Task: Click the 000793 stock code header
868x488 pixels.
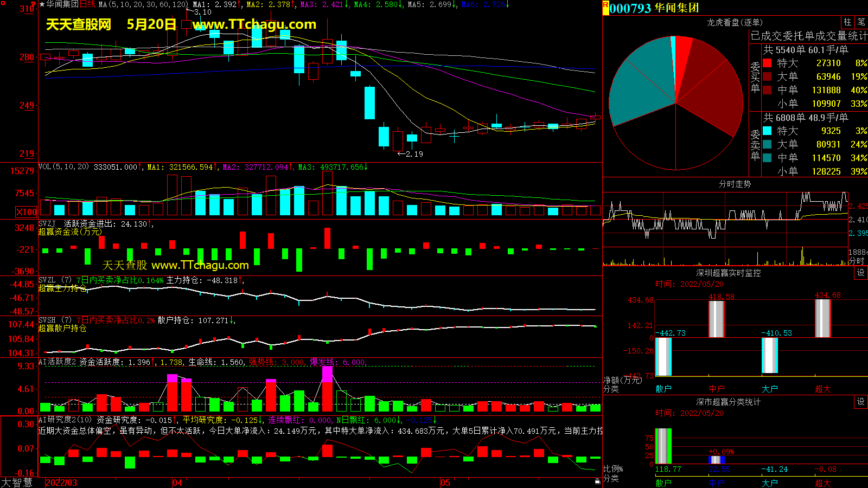Action: 630,8
